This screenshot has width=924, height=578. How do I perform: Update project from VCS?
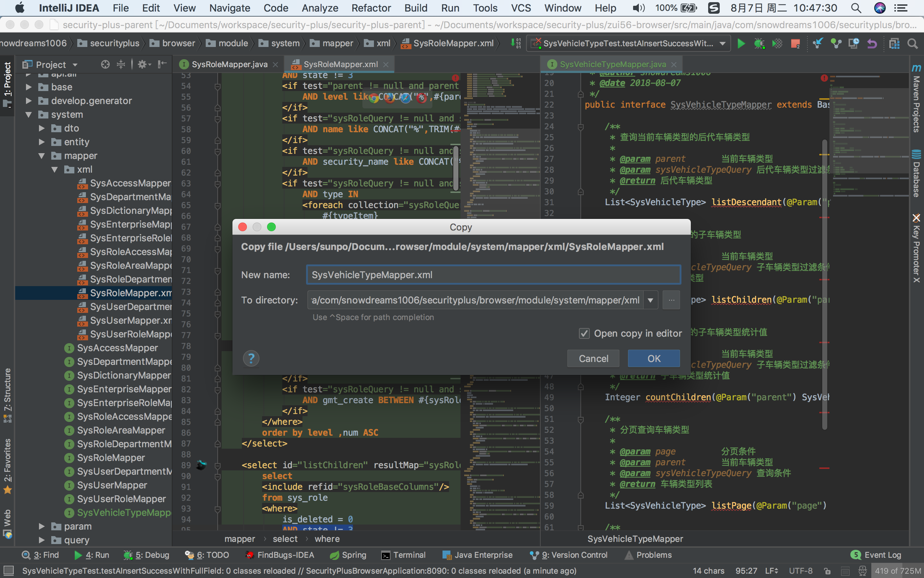818,44
